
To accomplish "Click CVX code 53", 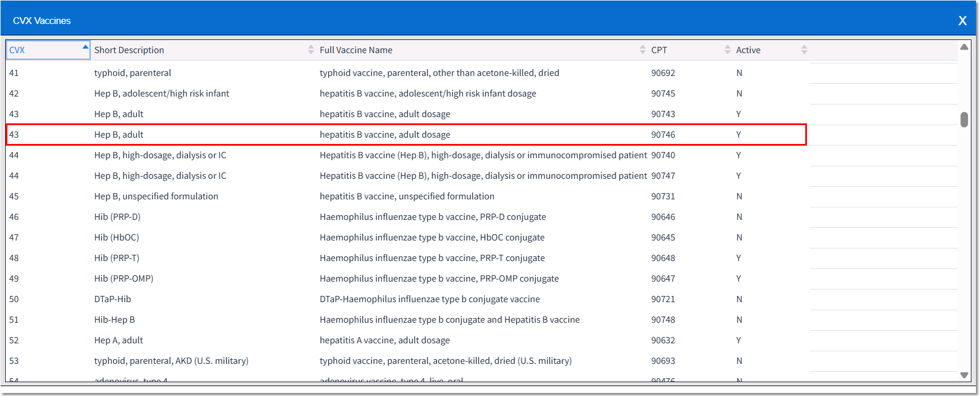I will click(x=14, y=360).
